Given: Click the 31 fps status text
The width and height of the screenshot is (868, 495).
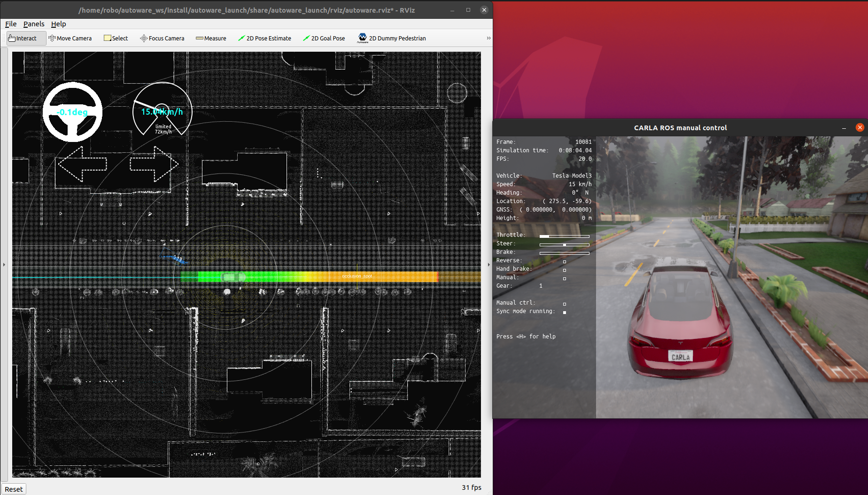Looking at the screenshot, I should coord(472,487).
